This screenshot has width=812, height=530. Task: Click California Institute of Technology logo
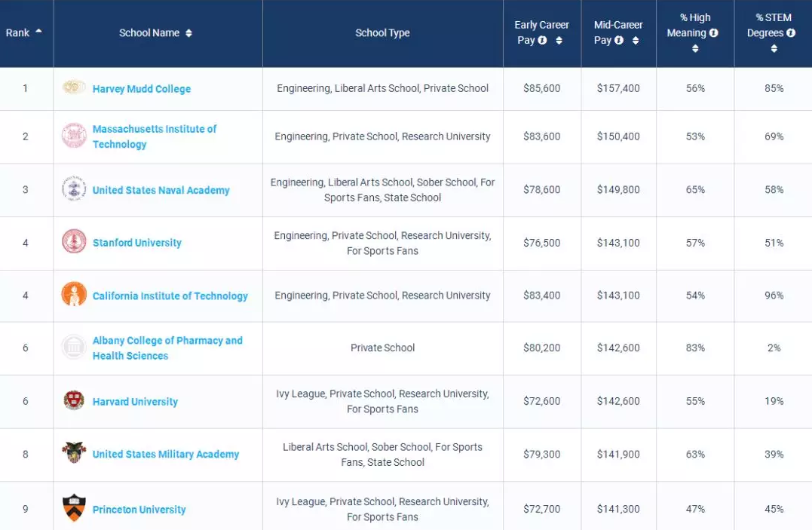coord(74,294)
